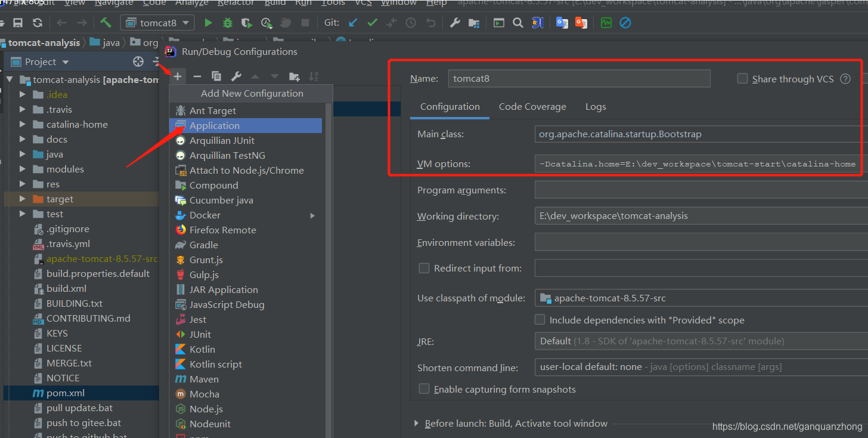
Task: Run tomcat8 with the green play icon
Action: point(208,23)
